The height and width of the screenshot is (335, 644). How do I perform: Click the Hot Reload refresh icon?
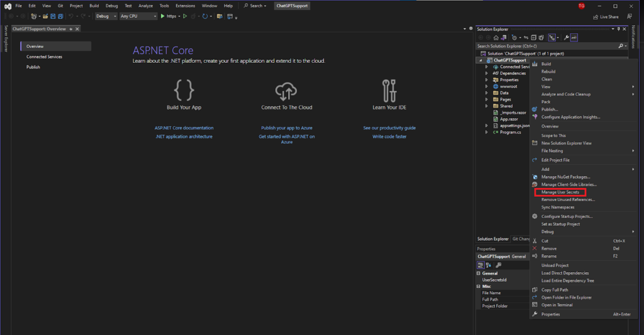205,16
